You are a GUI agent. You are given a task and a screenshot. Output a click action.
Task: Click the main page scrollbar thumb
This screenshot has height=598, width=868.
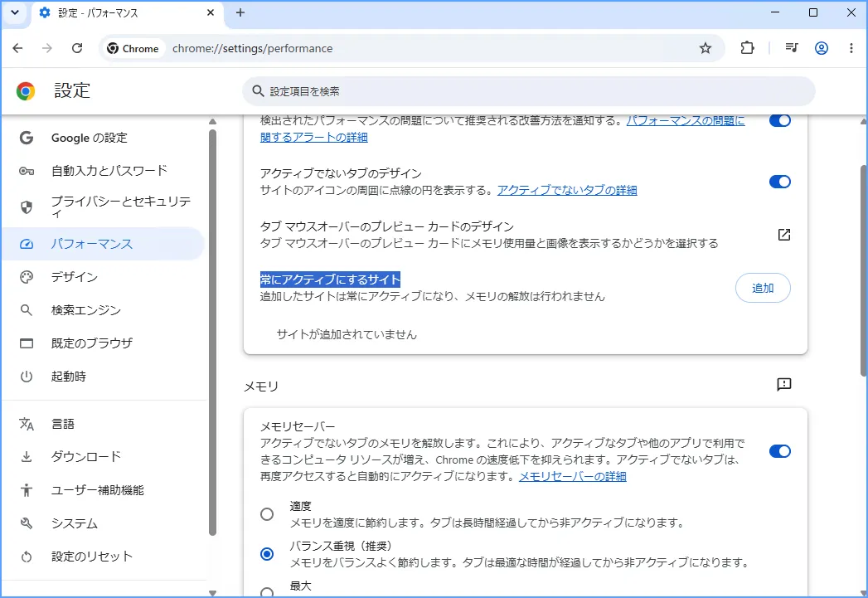(x=864, y=271)
